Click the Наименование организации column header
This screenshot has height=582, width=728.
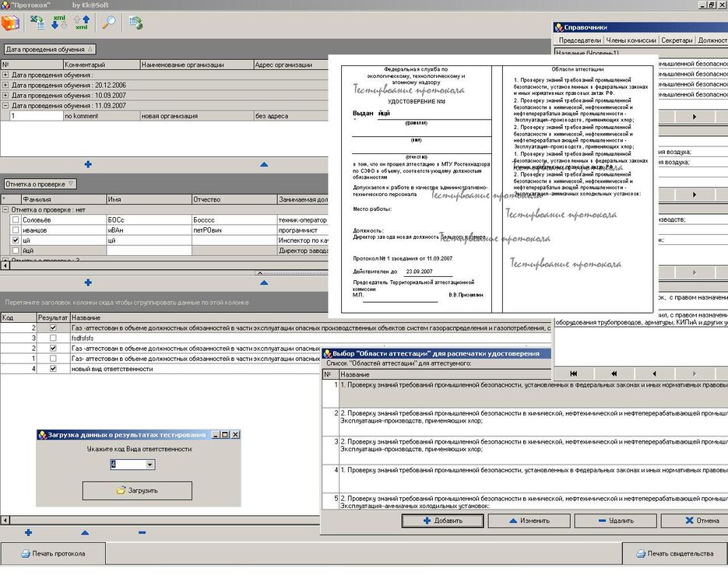196,65
